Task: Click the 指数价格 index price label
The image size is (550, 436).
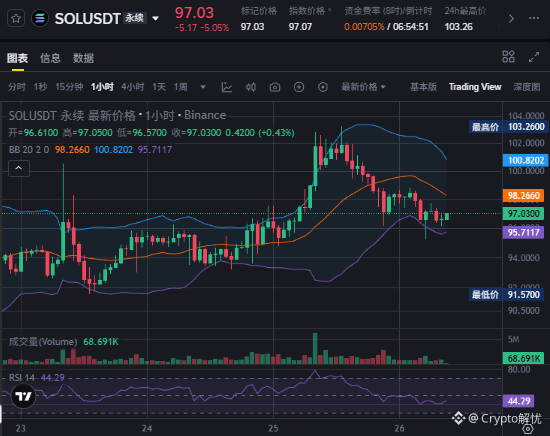Action: 307,11
